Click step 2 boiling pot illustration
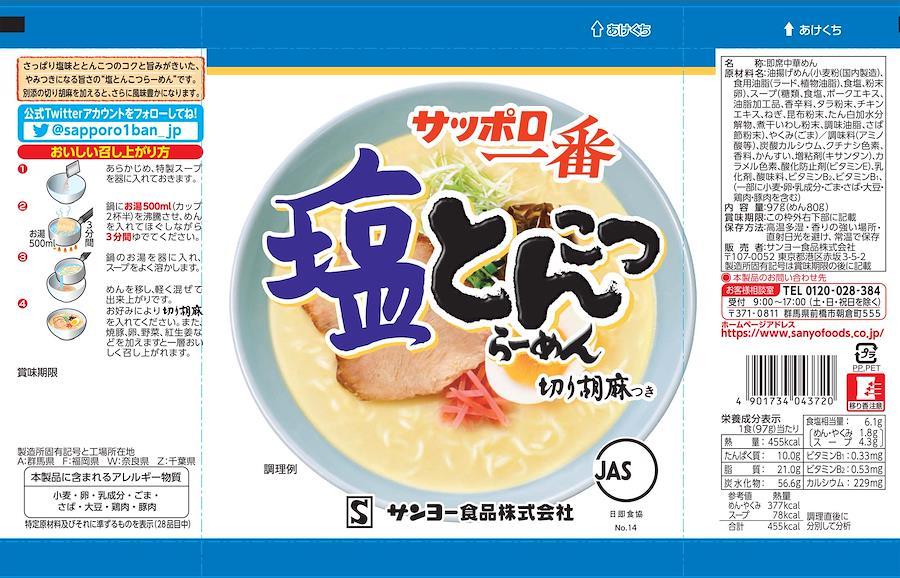The height and width of the screenshot is (578, 900). (66, 227)
